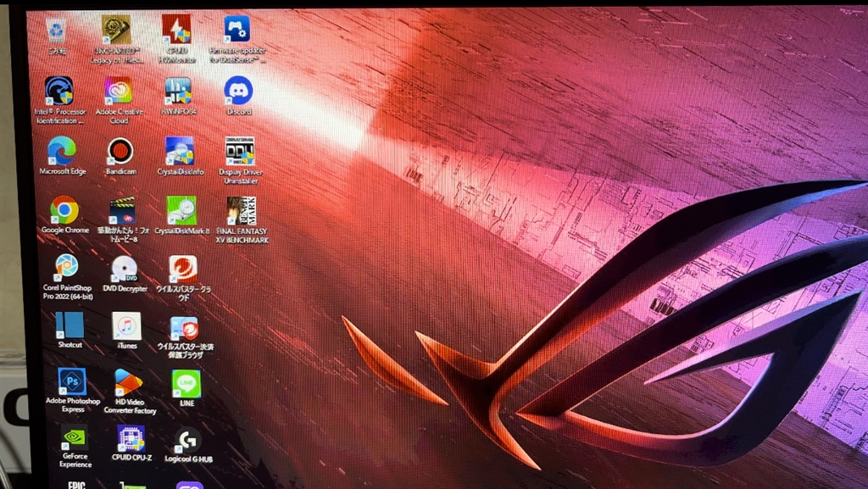Open DVD Decrypter shortcut

125,269
